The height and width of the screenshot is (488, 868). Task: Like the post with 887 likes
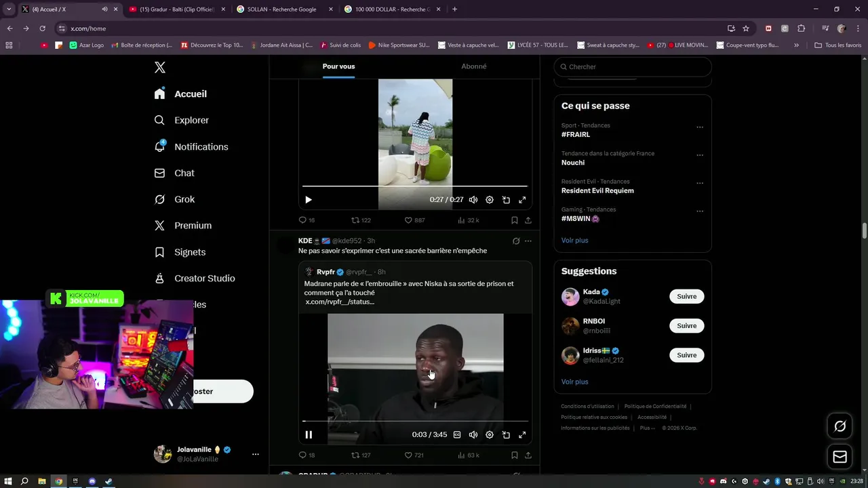click(414, 220)
